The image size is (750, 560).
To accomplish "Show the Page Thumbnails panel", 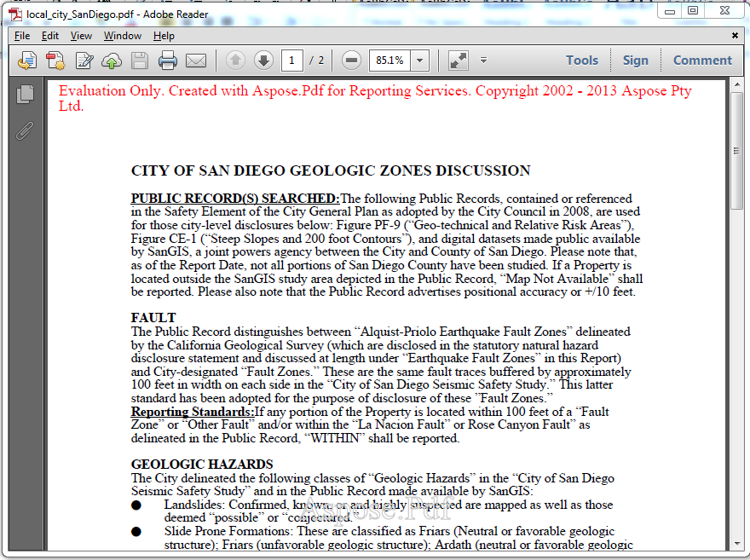I will [x=26, y=95].
